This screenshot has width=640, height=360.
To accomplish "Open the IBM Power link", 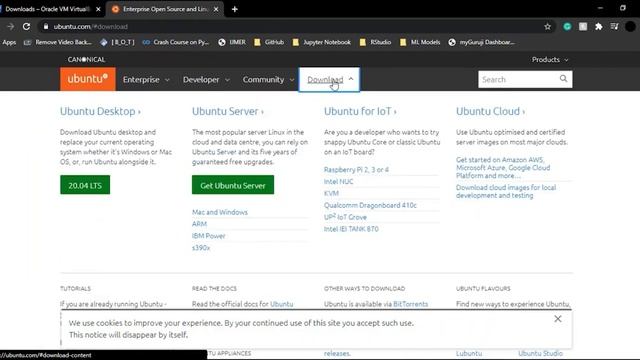I will point(209,236).
